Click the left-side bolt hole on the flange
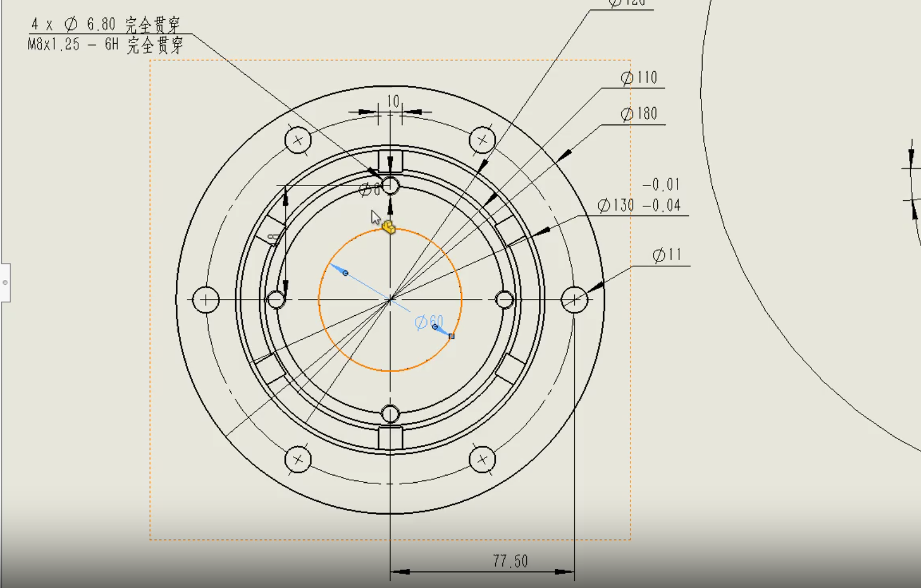The image size is (921, 588). coord(206,300)
